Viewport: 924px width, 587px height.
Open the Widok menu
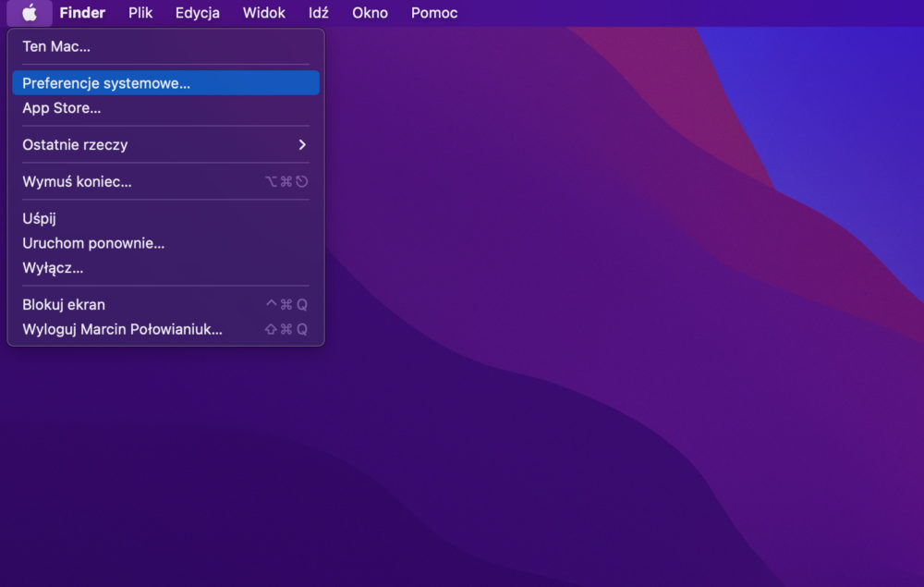click(x=264, y=13)
